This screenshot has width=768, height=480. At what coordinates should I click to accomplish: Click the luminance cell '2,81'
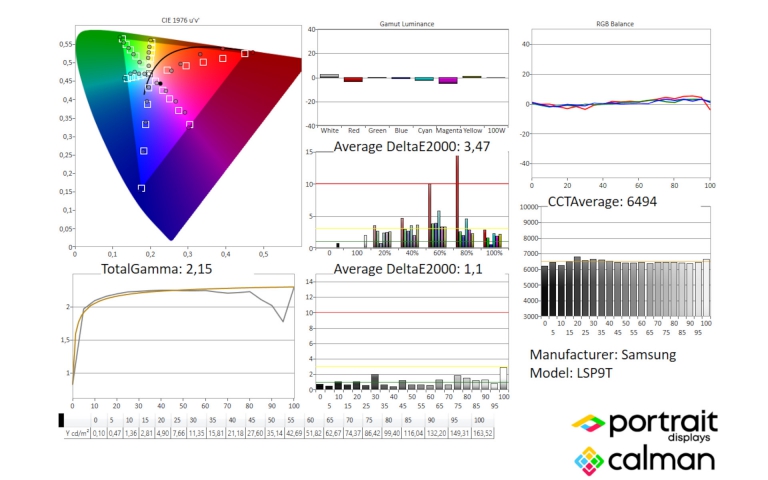[147, 433]
